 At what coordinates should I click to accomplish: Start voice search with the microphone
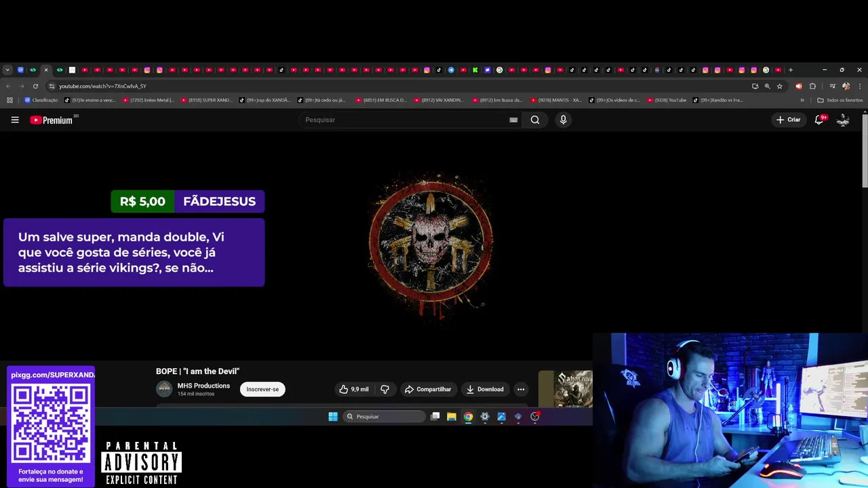click(x=563, y=120)
